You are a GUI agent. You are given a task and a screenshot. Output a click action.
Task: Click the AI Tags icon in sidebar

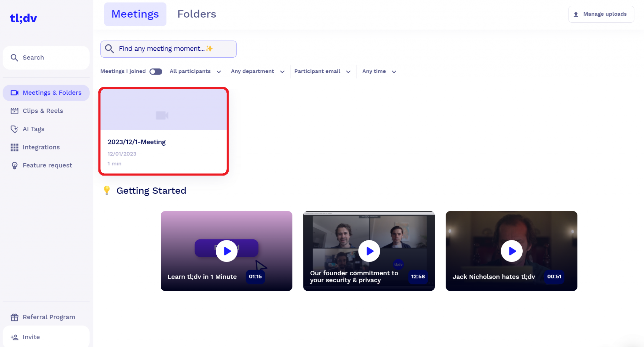(14, 129)
